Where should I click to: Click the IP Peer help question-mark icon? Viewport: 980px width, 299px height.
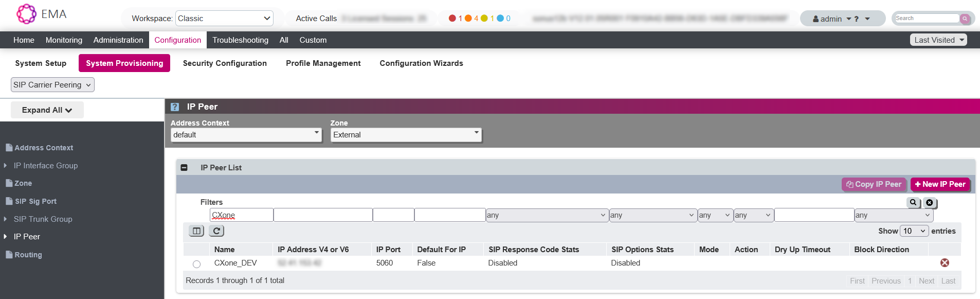click(x=175, y=107)
